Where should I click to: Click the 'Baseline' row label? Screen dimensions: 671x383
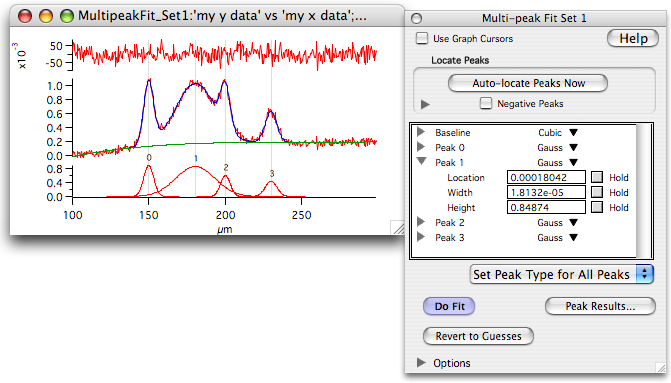click(x=452, y=133)
